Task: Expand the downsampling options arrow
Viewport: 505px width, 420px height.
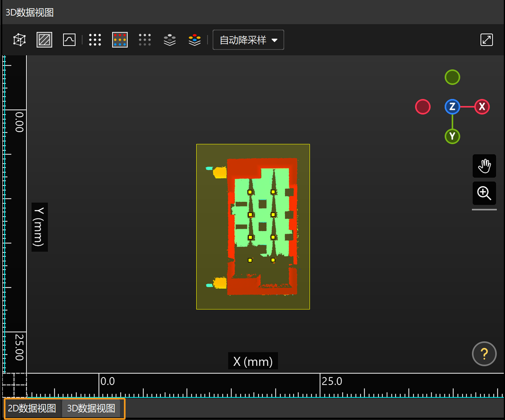Action: [275, 40]
